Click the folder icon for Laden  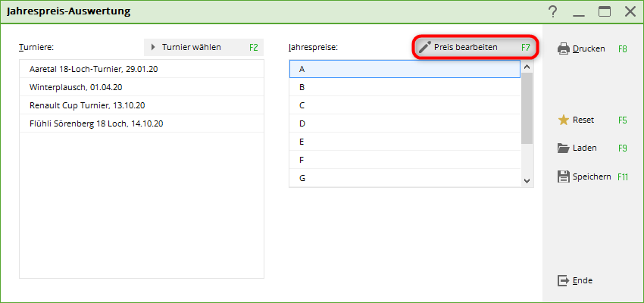(564, 148)
